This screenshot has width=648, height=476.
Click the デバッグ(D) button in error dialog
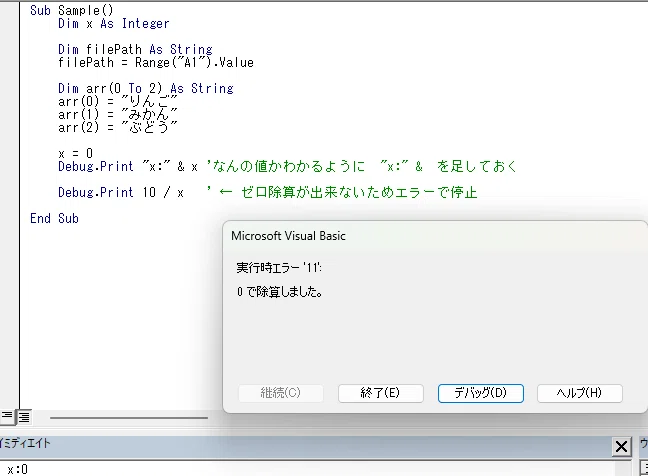(481, 393)
